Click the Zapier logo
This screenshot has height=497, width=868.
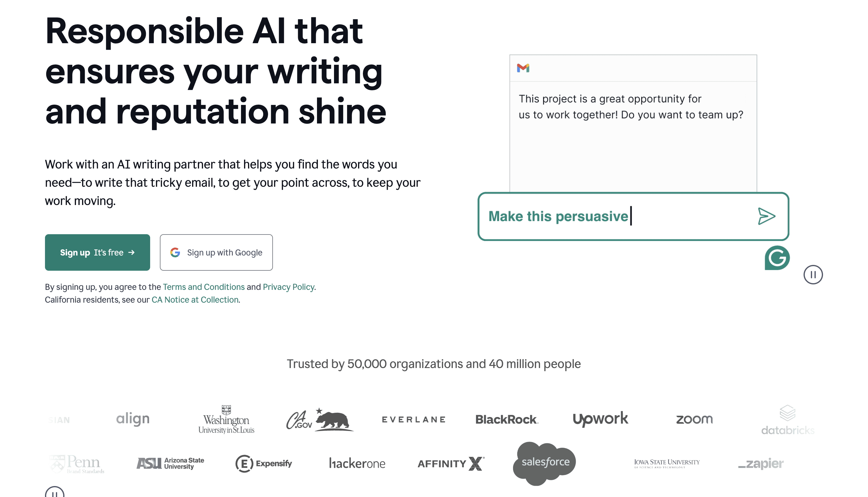point(761,464)
